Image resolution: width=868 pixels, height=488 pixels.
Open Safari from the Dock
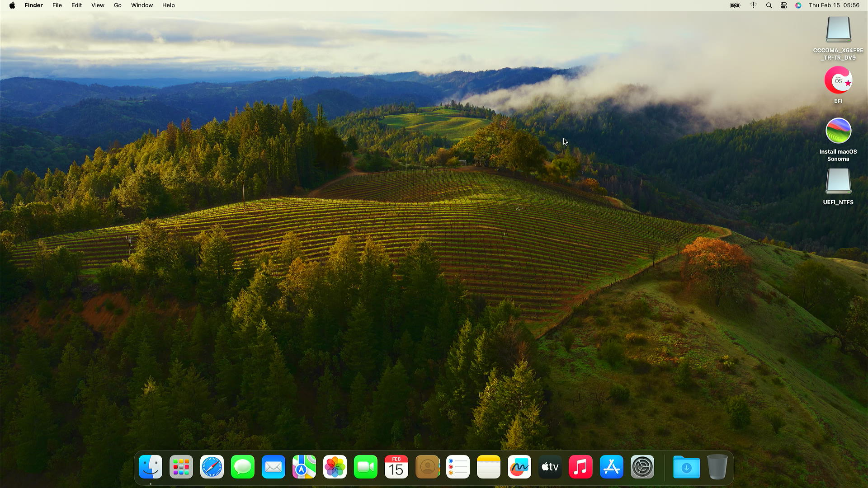click(212, 467)
